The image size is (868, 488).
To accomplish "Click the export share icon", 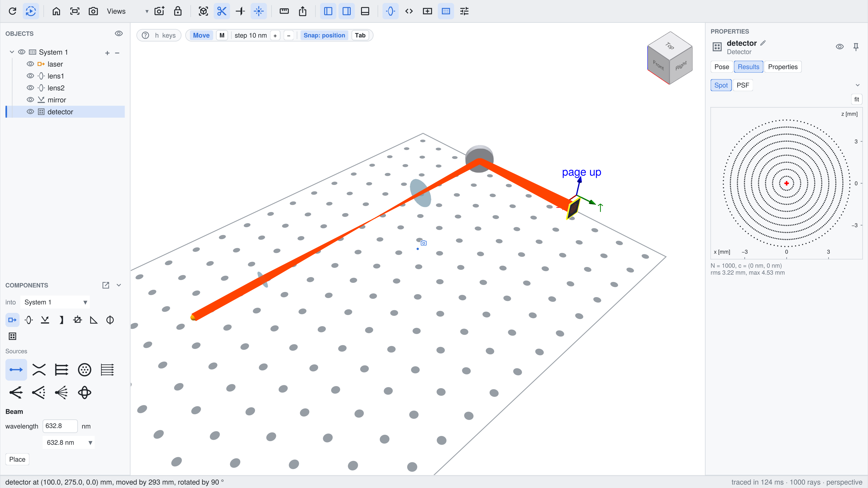I will pos(303,11).
